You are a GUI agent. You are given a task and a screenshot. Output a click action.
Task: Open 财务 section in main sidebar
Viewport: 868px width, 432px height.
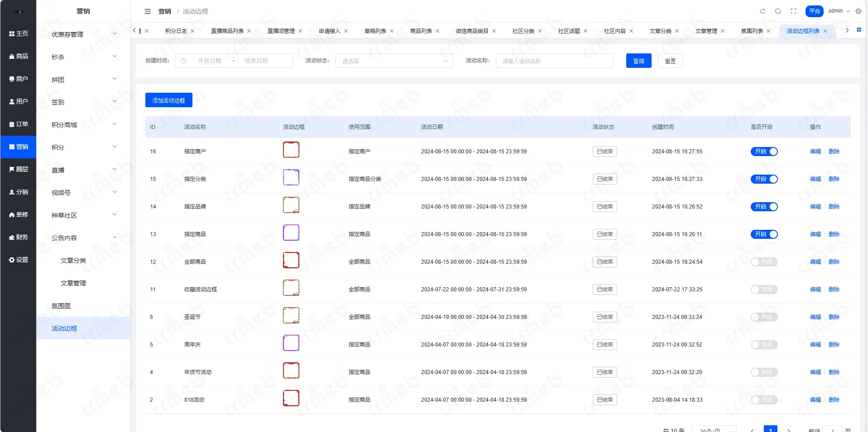pos(19,237)
